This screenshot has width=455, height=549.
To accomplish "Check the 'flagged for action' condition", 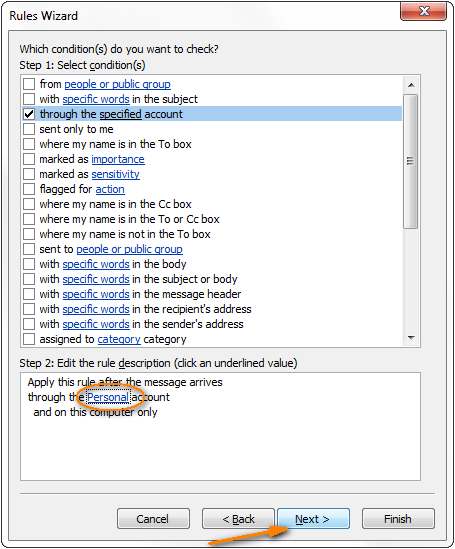I will click(x=29, y=189).
